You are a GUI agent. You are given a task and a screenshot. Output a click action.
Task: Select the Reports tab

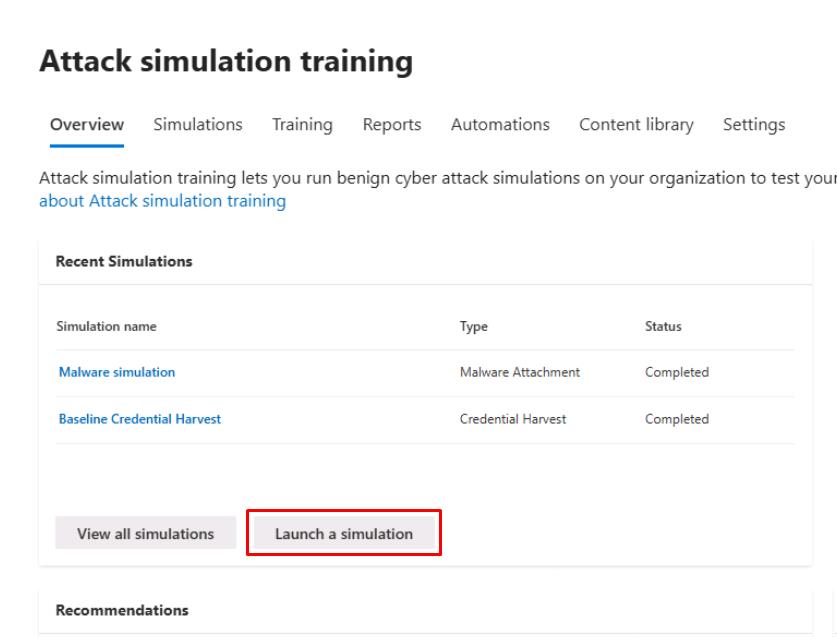pyautogui.click(x=392, y=125)
